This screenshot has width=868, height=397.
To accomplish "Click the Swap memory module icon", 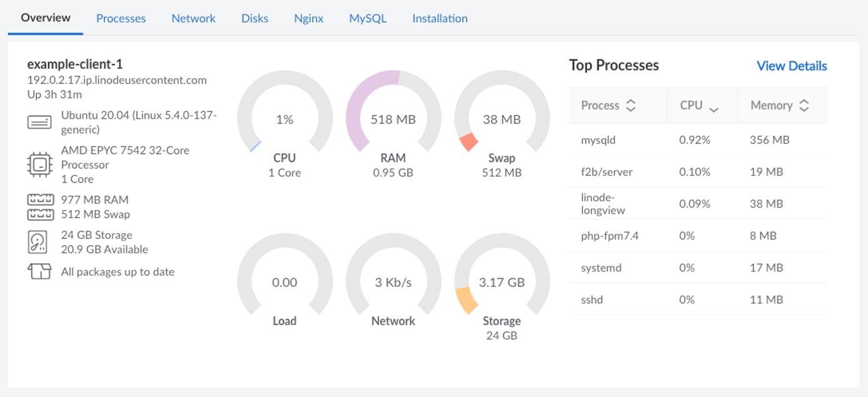I will 41,214.
